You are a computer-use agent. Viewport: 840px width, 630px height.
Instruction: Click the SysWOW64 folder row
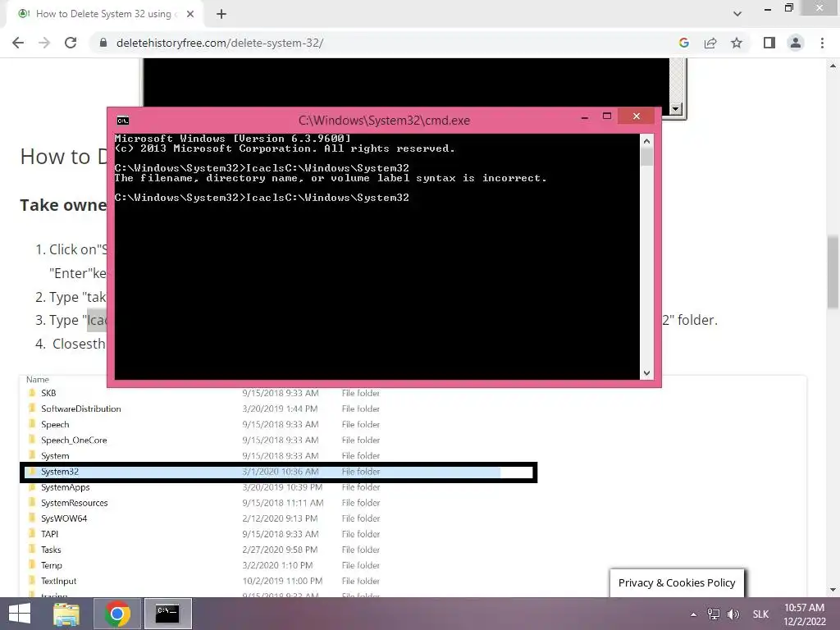pyautogui.click(x=203, y=518)
